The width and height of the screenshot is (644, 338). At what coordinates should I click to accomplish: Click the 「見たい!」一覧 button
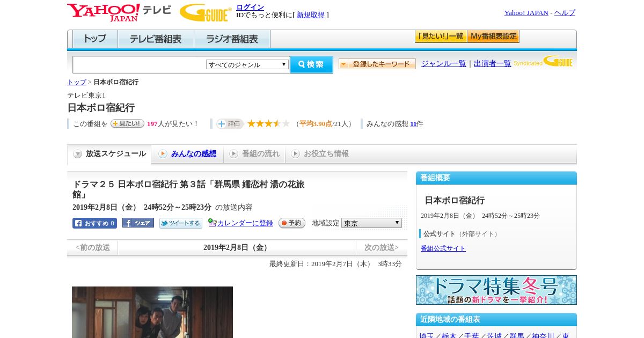click(x=441, y=36)
